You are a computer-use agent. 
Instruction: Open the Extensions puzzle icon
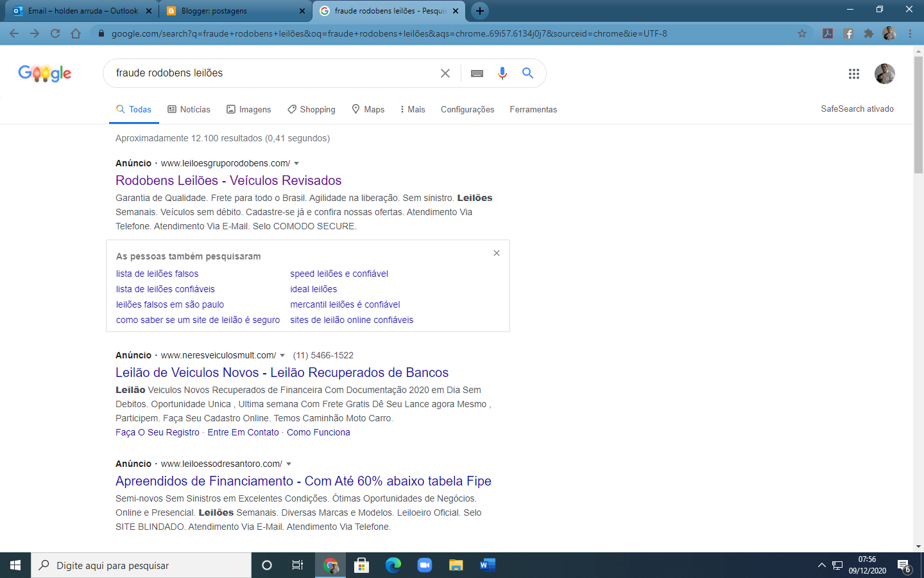click(x=869, y=33)
